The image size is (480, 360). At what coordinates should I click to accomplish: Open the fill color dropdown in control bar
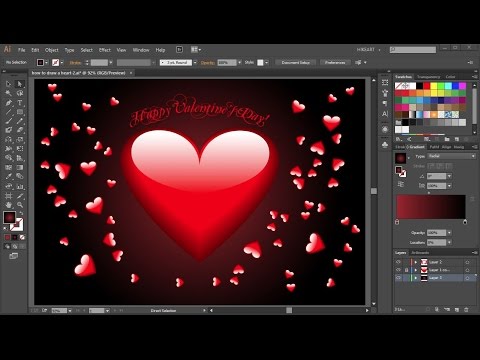coord(46,62)
